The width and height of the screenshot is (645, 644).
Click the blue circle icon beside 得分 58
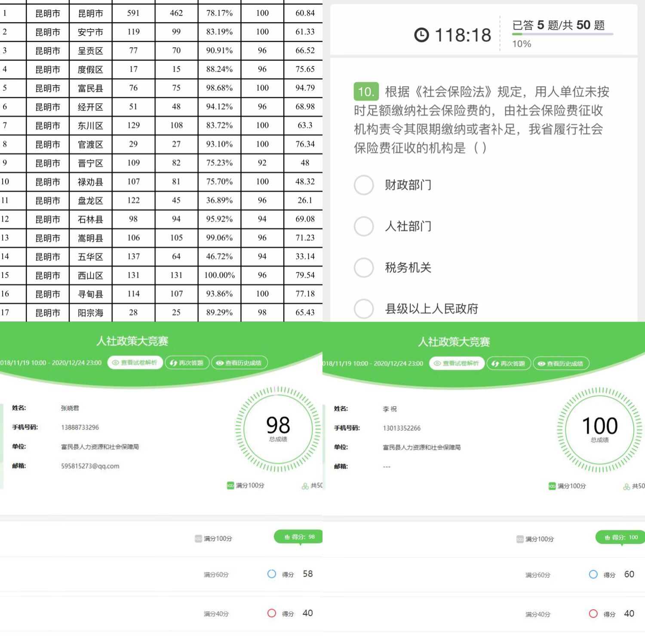271,574
